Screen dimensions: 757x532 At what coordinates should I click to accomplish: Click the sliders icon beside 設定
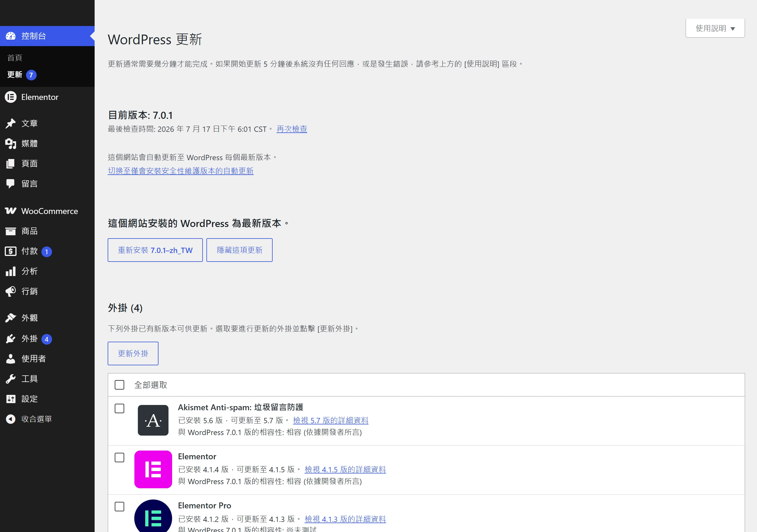click(11, 399)
